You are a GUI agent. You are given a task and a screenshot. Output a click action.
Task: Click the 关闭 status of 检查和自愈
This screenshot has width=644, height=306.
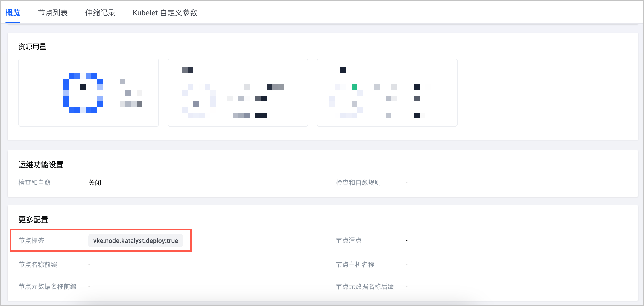pos(95,183)
